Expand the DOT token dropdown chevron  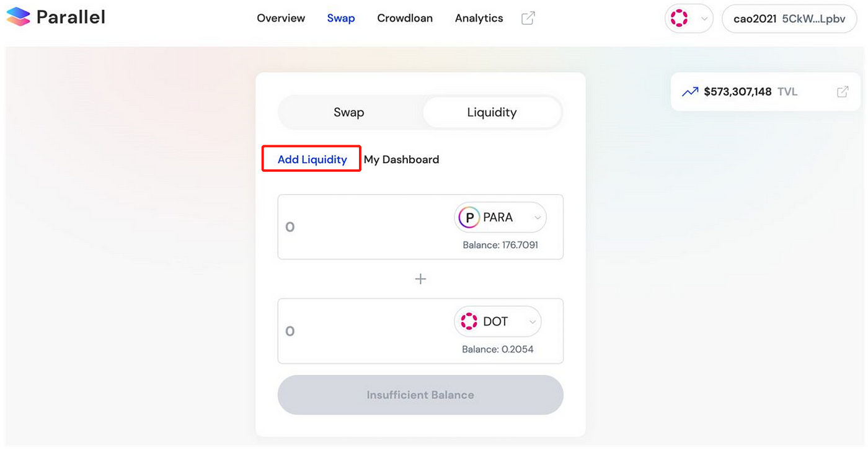click(532, 322)
